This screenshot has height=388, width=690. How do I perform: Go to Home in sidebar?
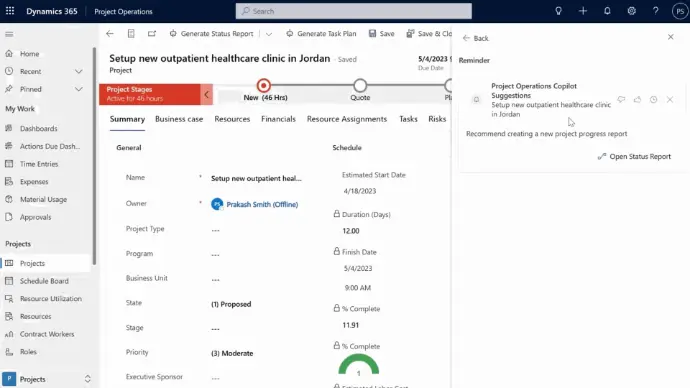point(29,54)
